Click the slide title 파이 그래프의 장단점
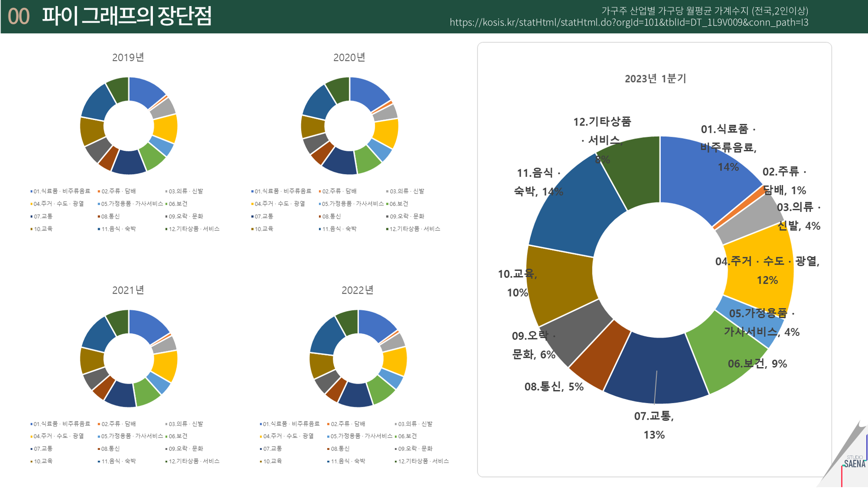 coord(127,16)
